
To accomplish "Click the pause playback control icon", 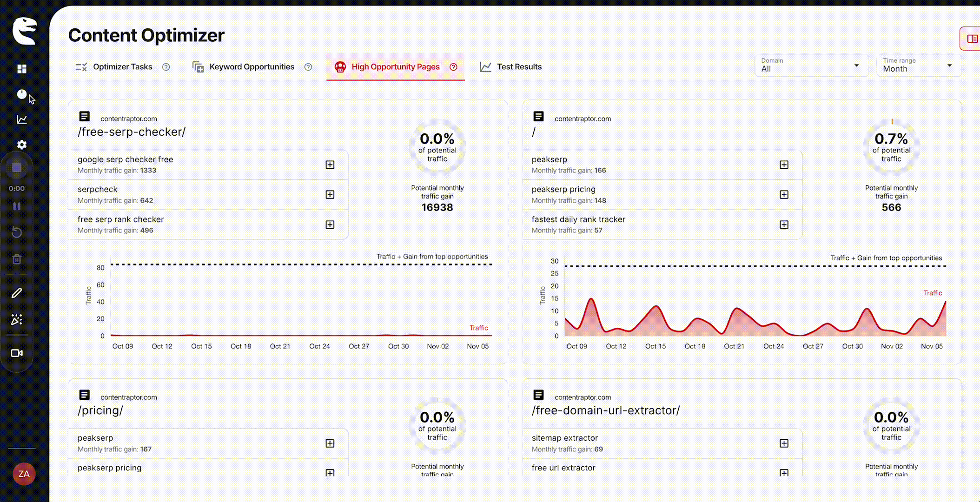I will 17,206.
